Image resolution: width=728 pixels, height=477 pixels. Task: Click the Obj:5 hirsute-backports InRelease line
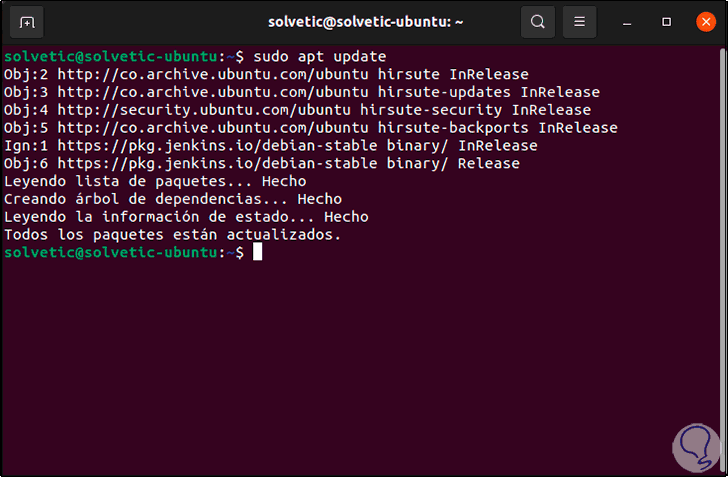[x=311, y=128]
